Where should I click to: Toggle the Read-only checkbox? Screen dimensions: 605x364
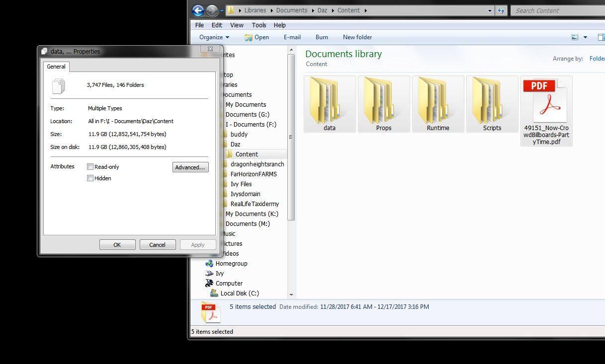pos(90,167)
